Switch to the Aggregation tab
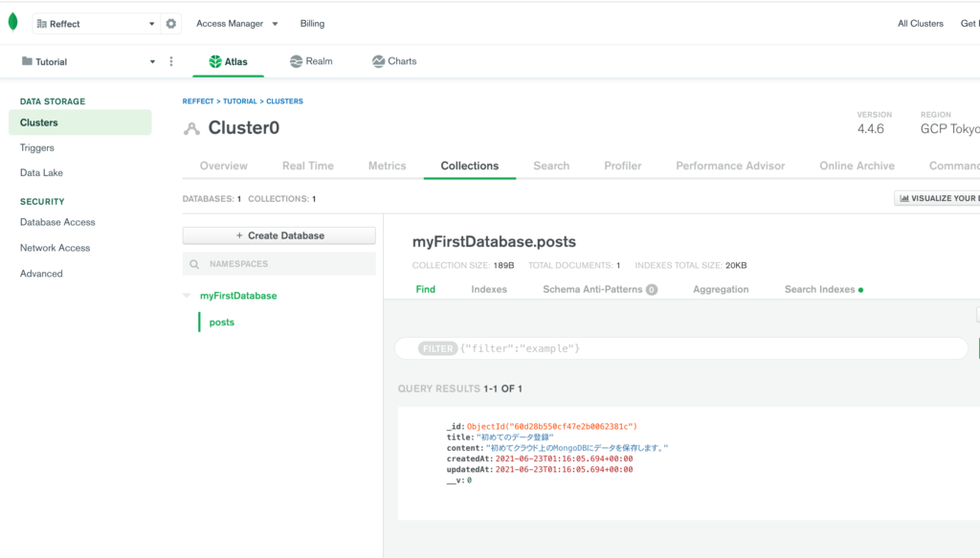Screen dimensions: 980x558 721,289
